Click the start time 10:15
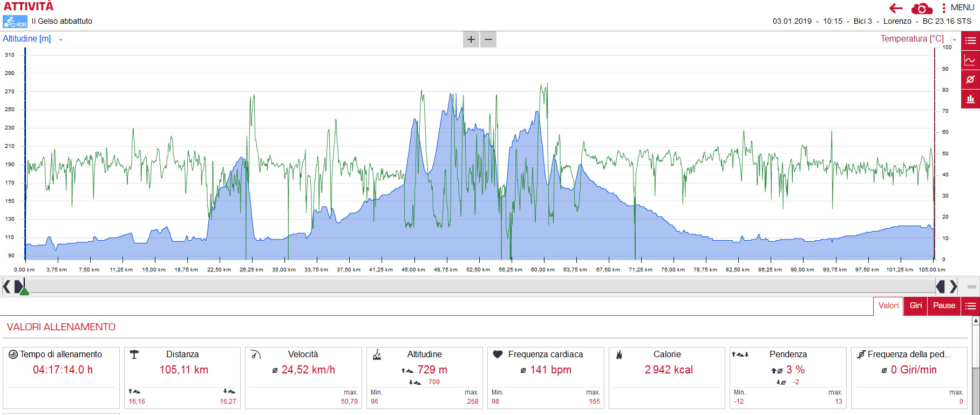980x415 pixels. (833, 21)
